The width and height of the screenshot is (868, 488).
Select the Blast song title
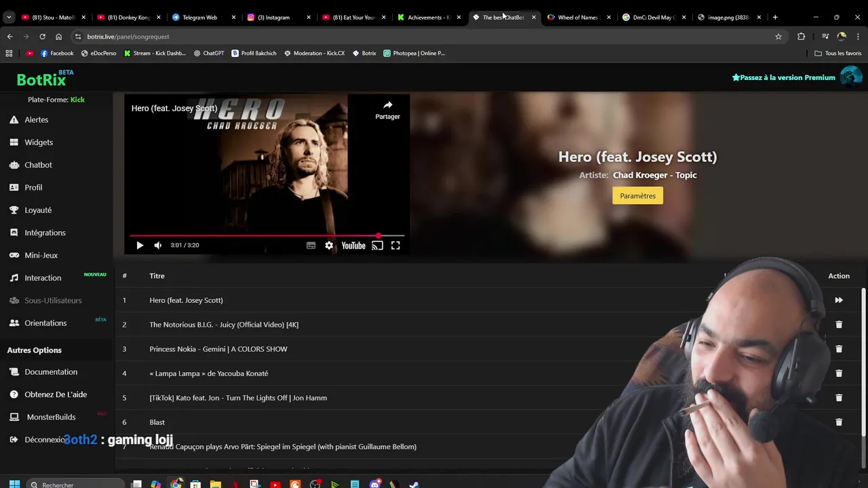point(157,422)
